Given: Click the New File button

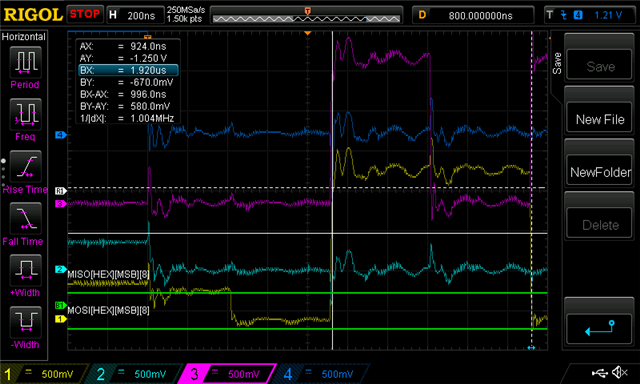Looking at the screenshot, I should 600,119.
